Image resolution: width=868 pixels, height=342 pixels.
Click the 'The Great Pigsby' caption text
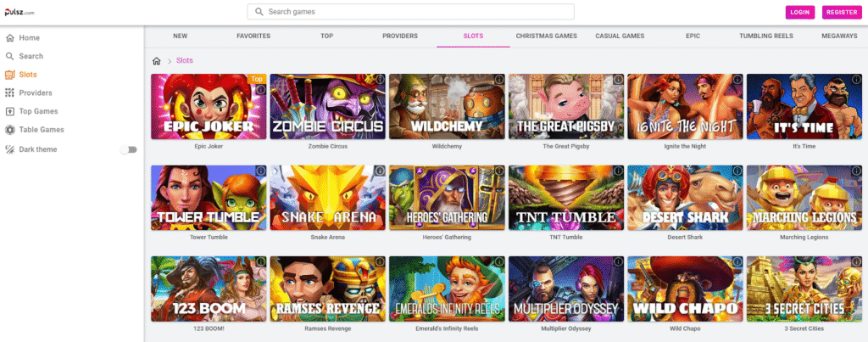[565, 146]
